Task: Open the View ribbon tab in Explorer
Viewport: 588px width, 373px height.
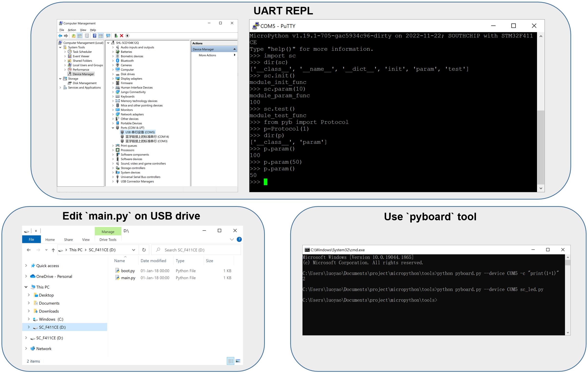Action: click(86, 240)
